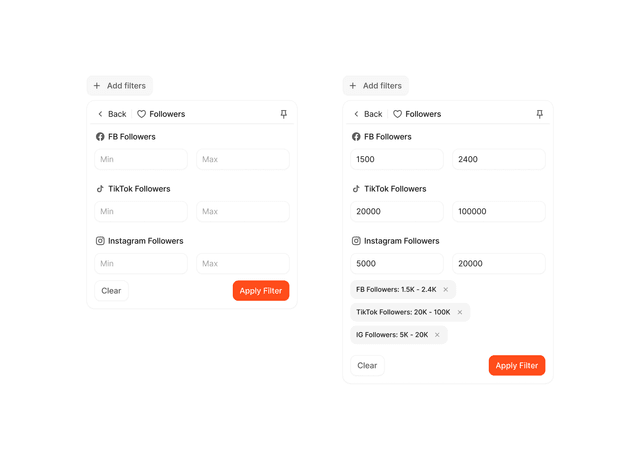Viewport: 640px width, 459px height.
Task: Remove the IG Followers 5K - 20K chip
Action: pos(437,335)
